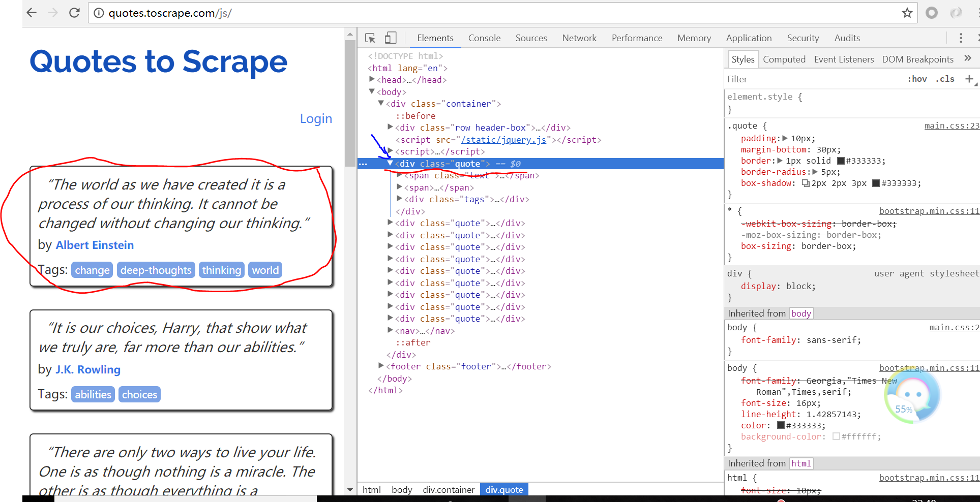Screen dimensions: 980x502
Task: Click the Quotes to Scrape title
Action: 159,61
